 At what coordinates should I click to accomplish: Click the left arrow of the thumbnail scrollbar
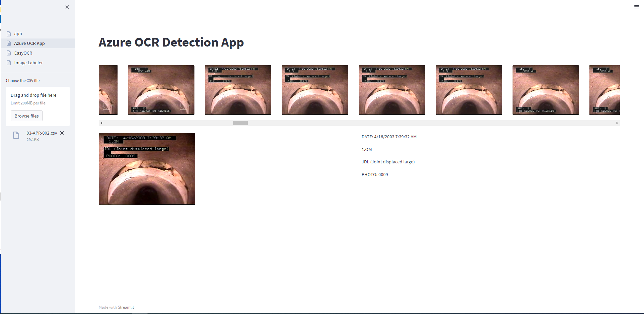(x=101, y=123)
